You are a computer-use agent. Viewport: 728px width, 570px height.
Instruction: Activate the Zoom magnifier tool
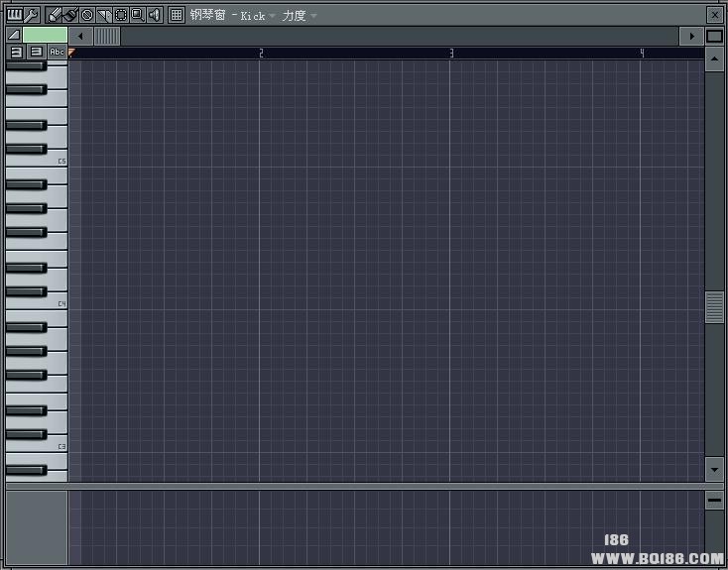point(137,15)
